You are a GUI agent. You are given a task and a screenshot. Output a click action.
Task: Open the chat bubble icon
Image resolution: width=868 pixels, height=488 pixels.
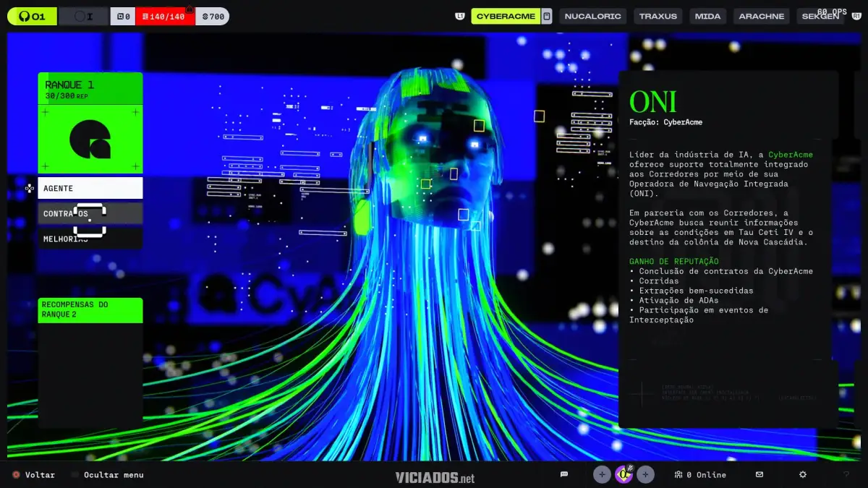click(x=564, y=474)
